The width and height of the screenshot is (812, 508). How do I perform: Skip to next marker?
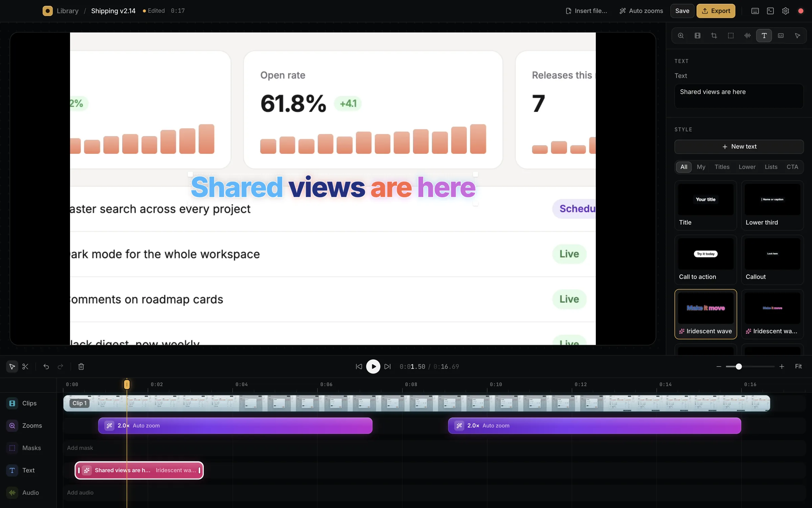click(x=388, y=366)
